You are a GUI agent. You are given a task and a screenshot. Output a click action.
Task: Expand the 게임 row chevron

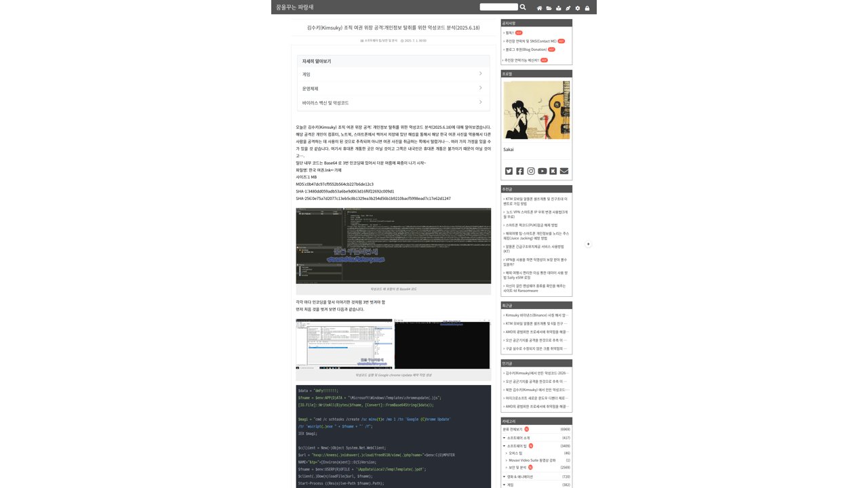[x=480, y=74]
